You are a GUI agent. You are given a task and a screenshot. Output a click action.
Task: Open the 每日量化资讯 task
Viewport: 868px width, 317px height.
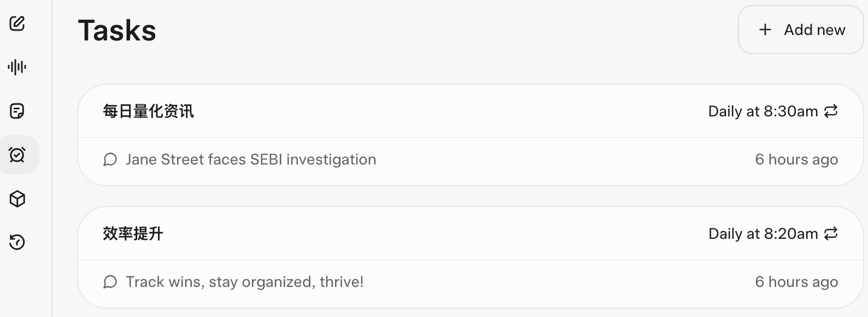148,111
